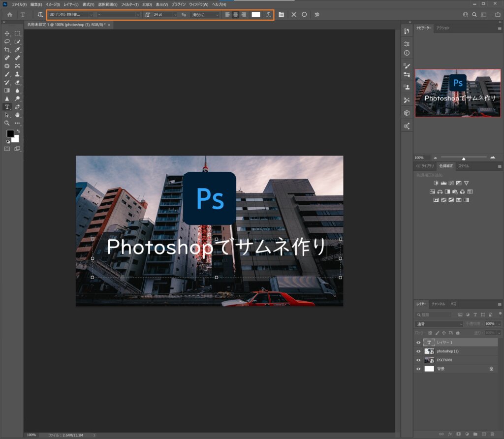Select the Clone Stamp tool
The height and width of the screenshot is (439, 504).
pyautogui.click(x=17, y=74)
